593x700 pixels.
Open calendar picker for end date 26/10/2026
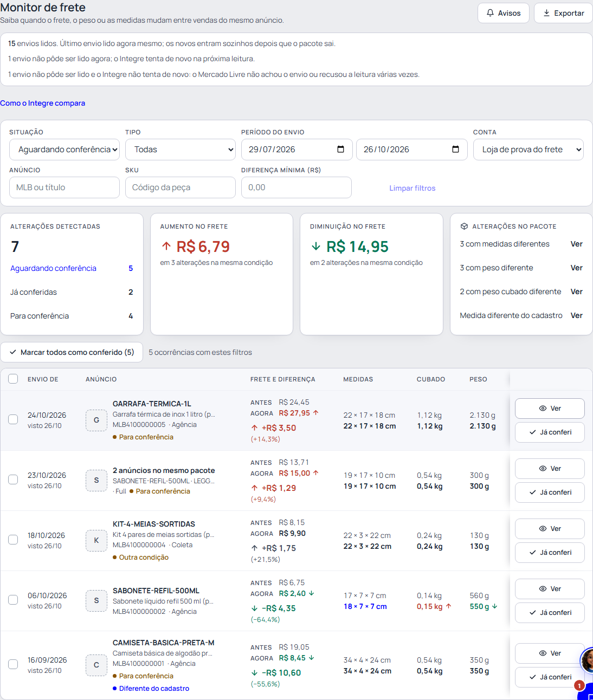(x=455, y=150)
